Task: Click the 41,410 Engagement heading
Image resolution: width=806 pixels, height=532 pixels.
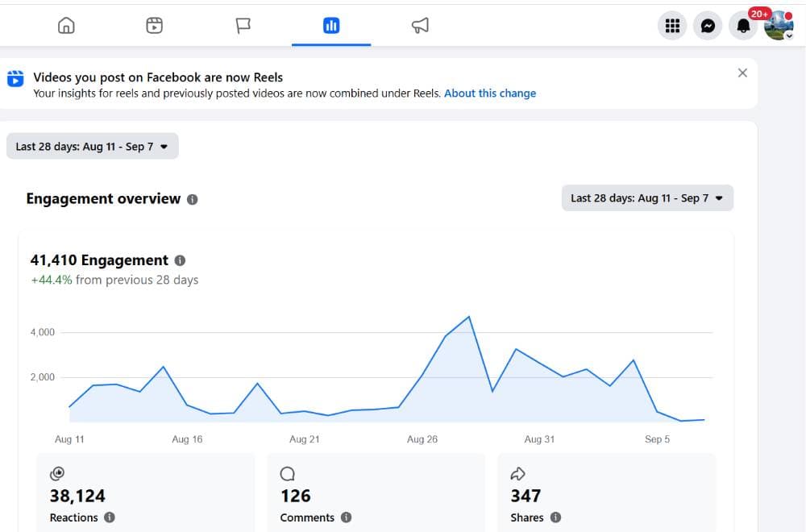Action: click(99, 260)
